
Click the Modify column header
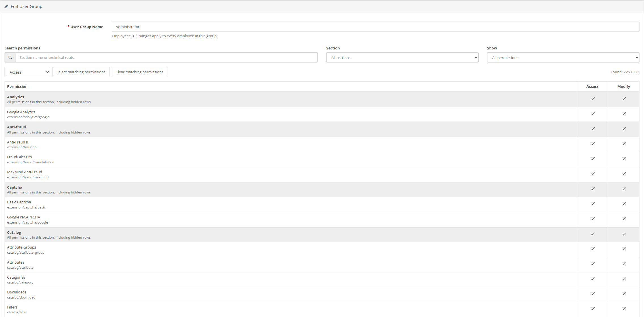pyautogui.click(x=624, y=86)
